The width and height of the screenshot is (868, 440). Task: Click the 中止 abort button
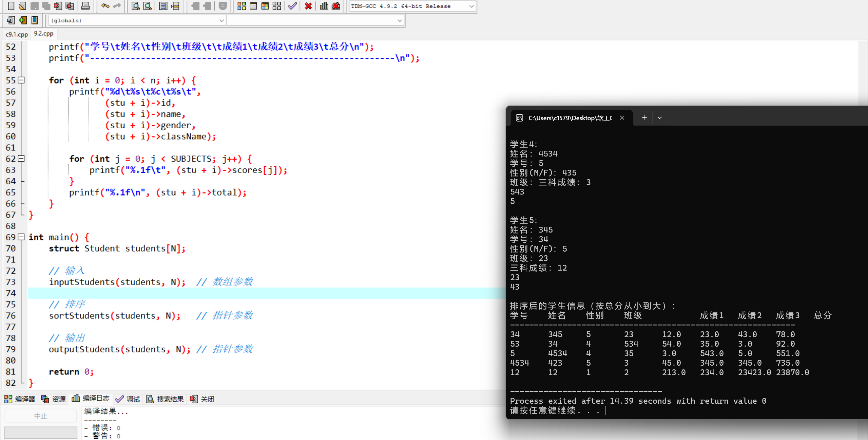point(40,416)
